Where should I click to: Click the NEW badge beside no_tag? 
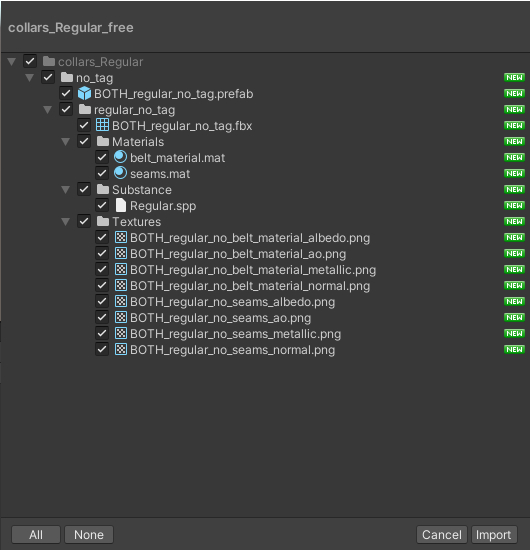pos(514,78)
